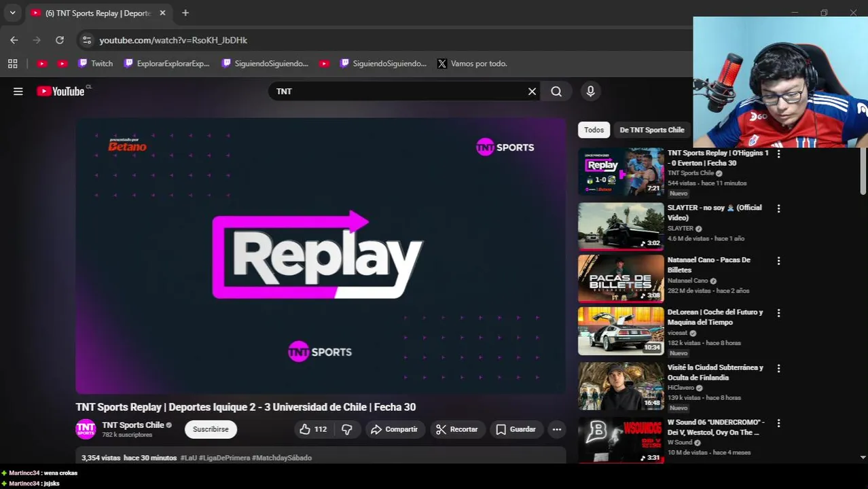Viewport: 868px width, 489px height.
Task: Open the TNT Sports Chile channel name
Action: click(x=133, y=425)
